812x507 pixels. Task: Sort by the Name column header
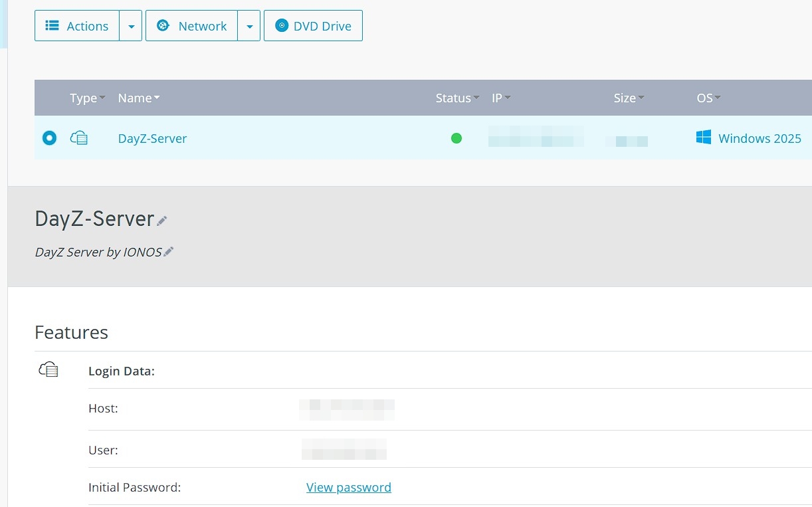[139, 98]
